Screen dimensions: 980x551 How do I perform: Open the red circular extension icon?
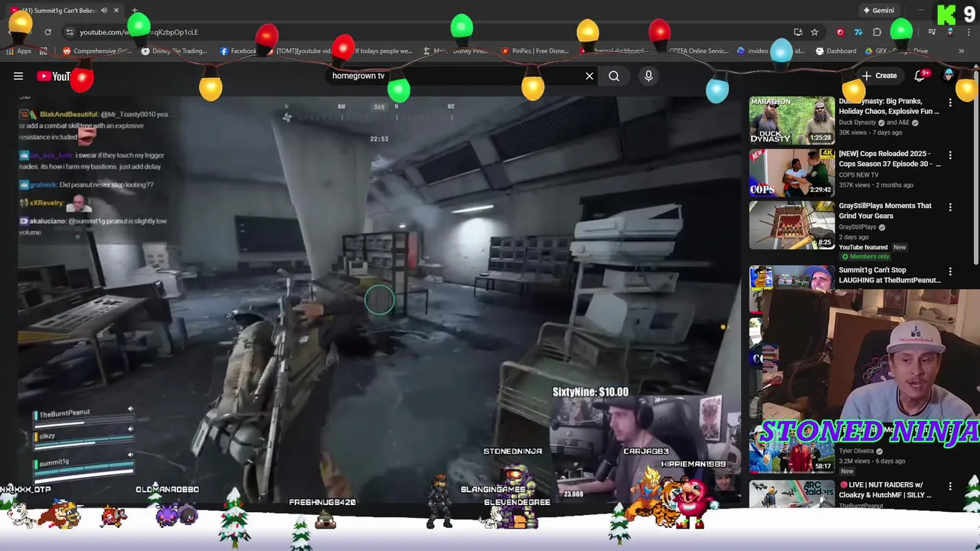(x=840, y=32)
